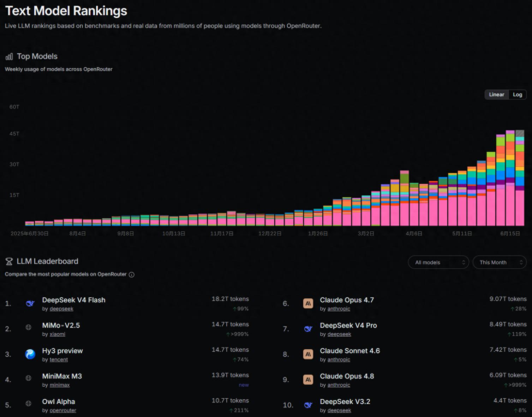Screen dimensions: 532x417
Task: Click the Claude Sonnet 4.6 Anthropic icon
Action: (x=308, y=354)
